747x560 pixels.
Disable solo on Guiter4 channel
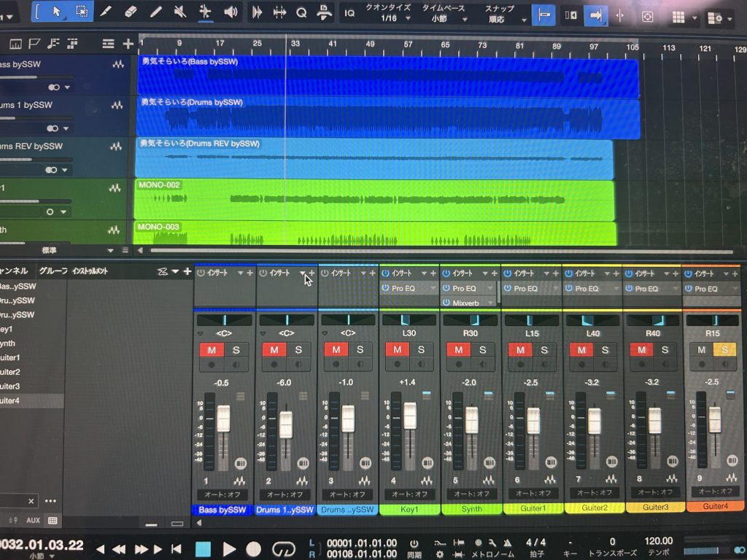click(x=725, y=350)
